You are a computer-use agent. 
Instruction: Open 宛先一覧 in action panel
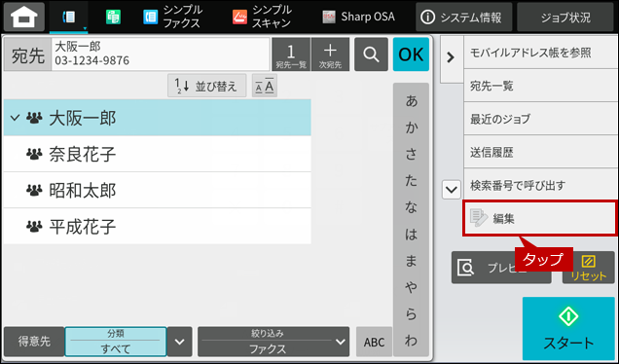(540, 86)
